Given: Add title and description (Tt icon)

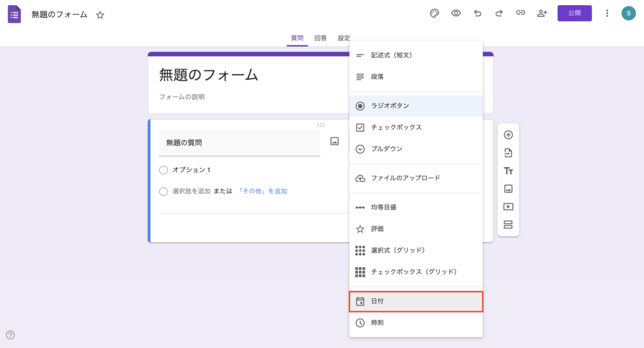Looking at the screenshot, I should 508,170.
